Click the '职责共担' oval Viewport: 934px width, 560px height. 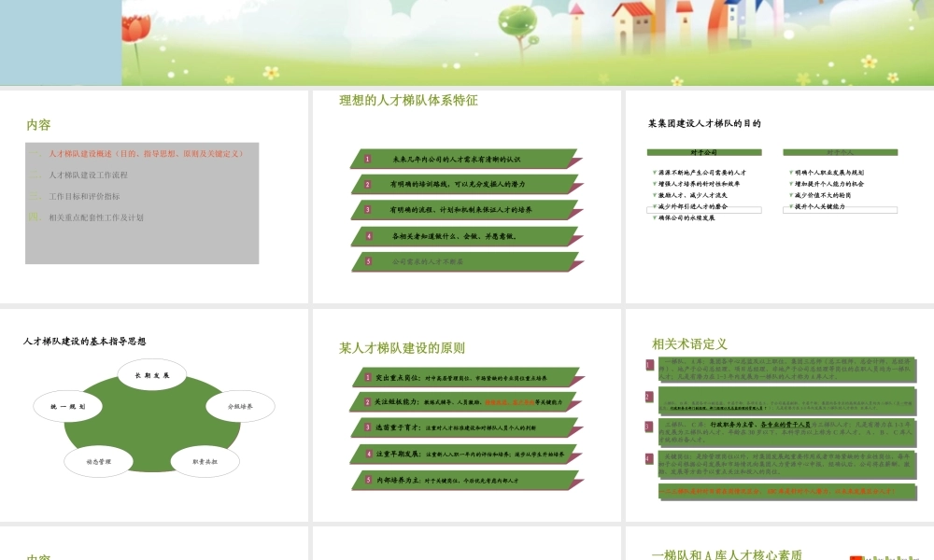205,461
